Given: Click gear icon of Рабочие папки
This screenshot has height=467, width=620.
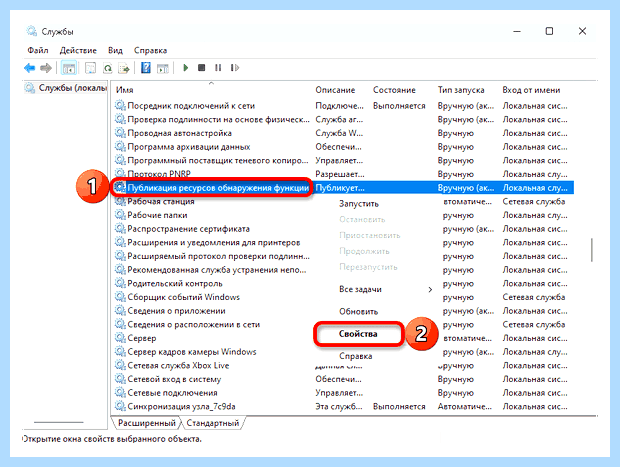Looking at the screenshot, I should point(120,215).
